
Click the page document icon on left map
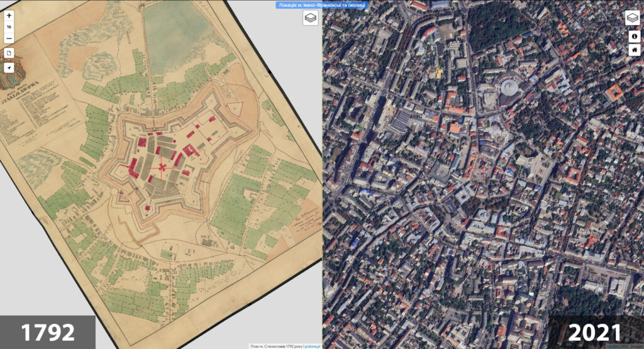pos(9,53)
